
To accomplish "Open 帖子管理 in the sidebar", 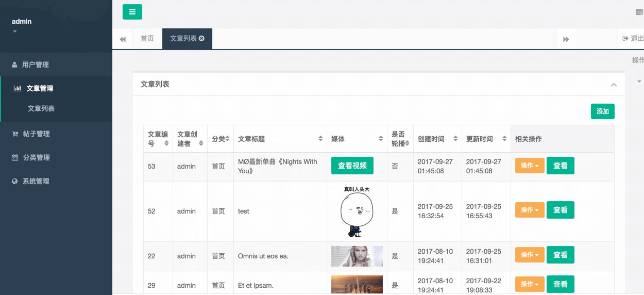I will click(x=36, y=134).
